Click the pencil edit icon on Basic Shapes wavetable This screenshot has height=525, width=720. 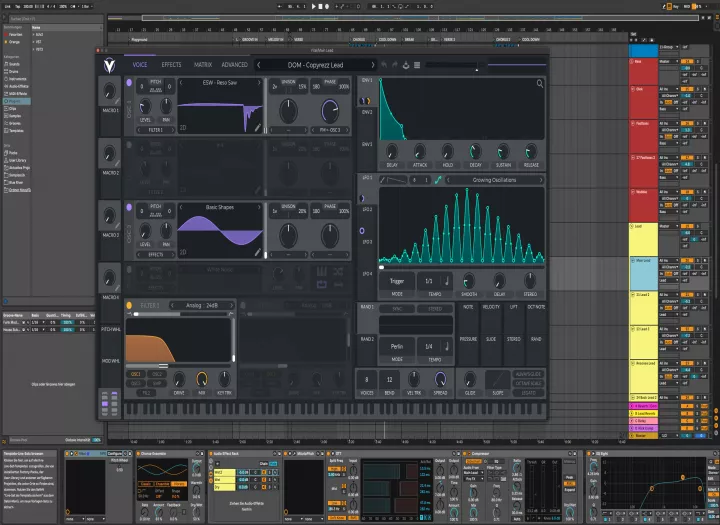click(x=258, y=252)
